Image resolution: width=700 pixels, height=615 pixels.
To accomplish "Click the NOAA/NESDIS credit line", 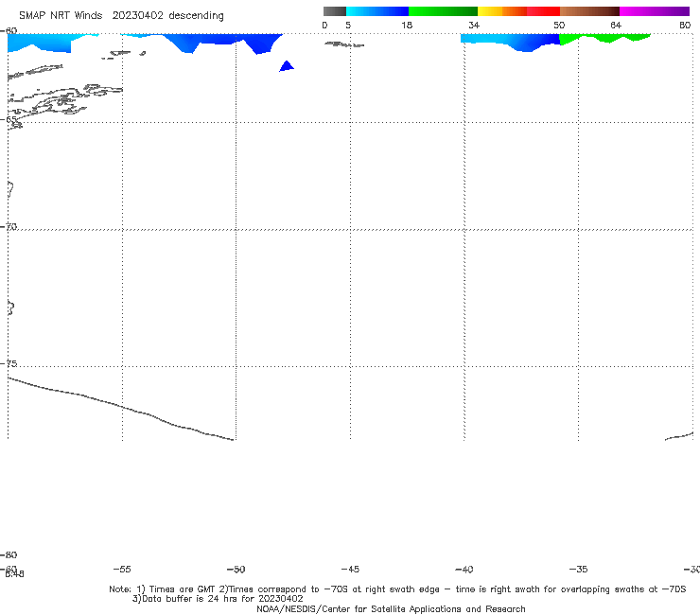I will 391,608.
